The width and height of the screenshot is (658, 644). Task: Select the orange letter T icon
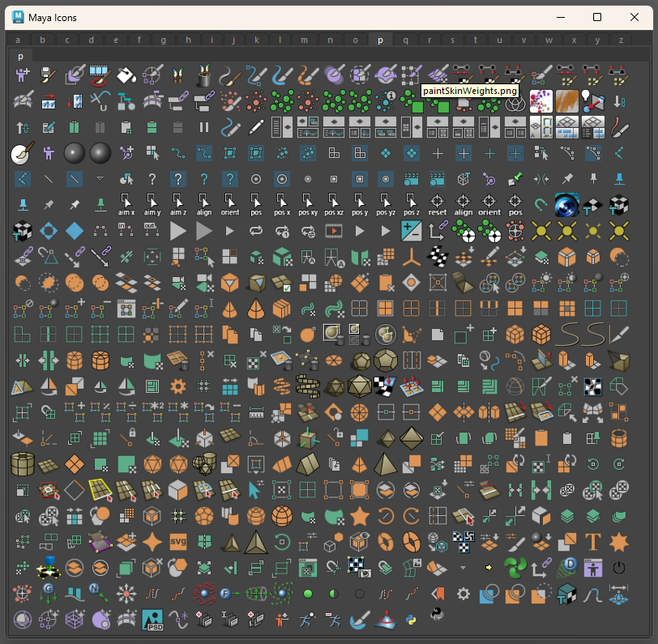[592, 541]
